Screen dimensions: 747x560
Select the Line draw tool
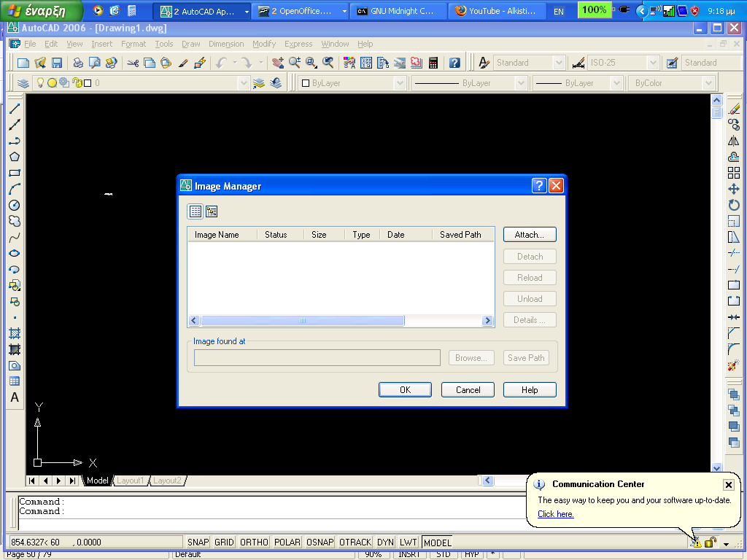click(x=15, y=109)
